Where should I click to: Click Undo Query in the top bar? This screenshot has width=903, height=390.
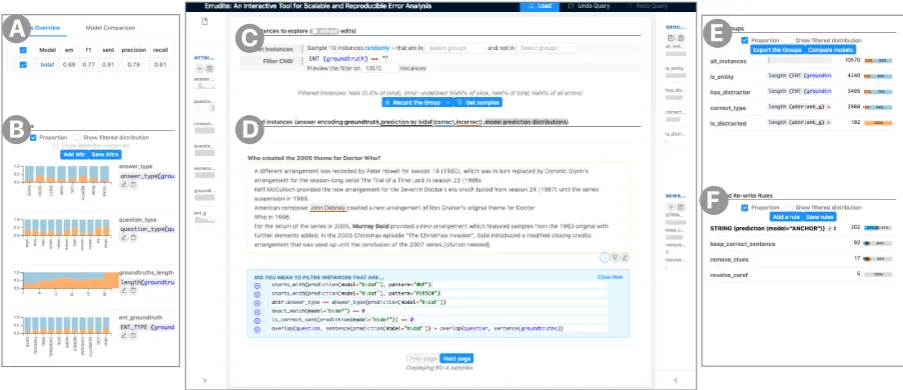[x=589, y=6]
